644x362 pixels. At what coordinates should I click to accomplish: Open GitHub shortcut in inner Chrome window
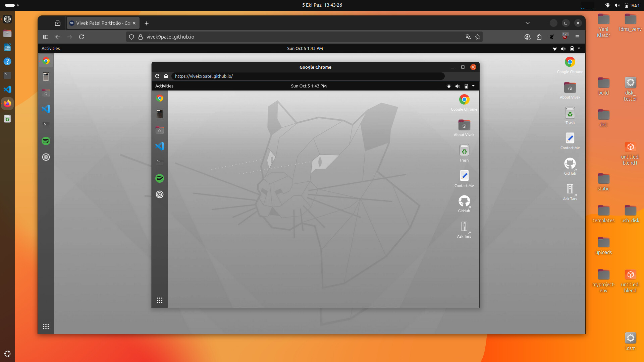(x=464, y=203)
